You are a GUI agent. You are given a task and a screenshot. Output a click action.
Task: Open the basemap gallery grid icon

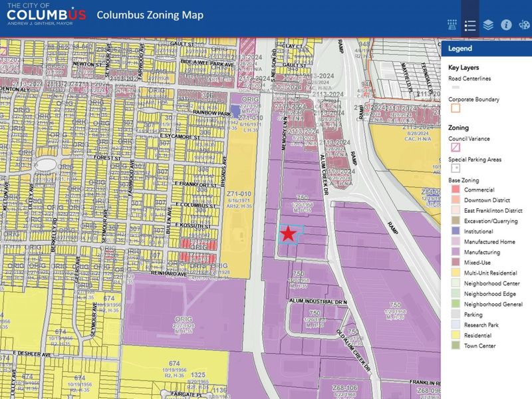(x=452, y=25)
